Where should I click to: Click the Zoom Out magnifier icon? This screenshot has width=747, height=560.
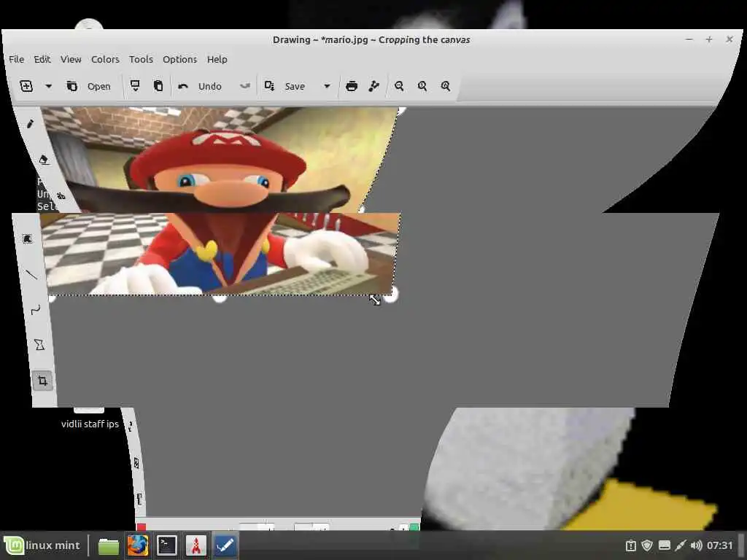click(399, 86)
